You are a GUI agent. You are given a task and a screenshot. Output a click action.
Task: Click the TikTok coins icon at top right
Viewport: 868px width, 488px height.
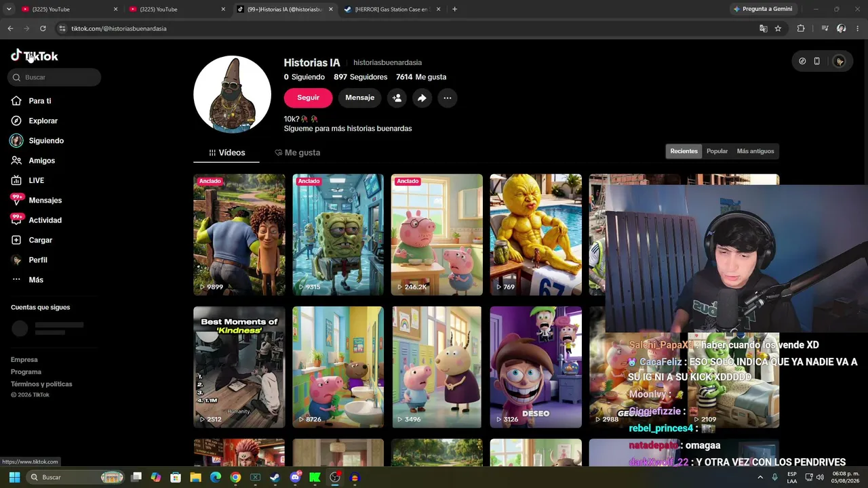point(802,61)
